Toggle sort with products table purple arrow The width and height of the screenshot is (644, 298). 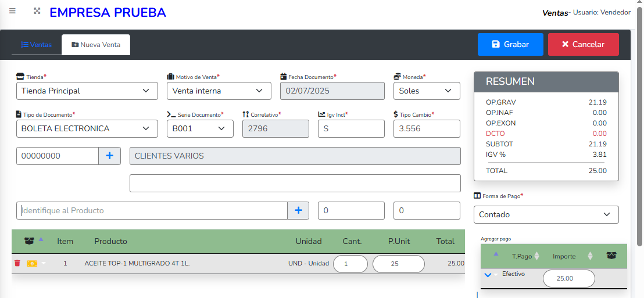41,239
